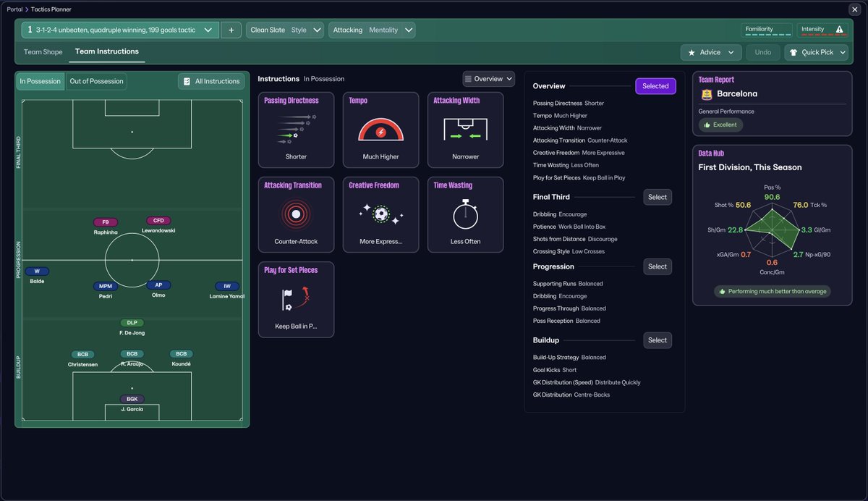Viewport: 868px width, 501px height.
Task: Click Tactics Planner in the breadcrumb
Action: tap(51, 9)
